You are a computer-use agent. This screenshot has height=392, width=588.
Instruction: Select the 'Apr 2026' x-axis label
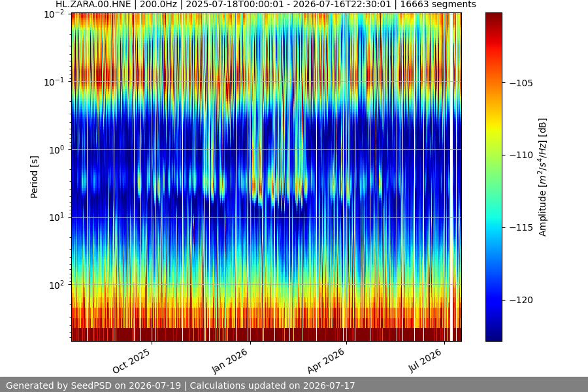tap(325, 361)
